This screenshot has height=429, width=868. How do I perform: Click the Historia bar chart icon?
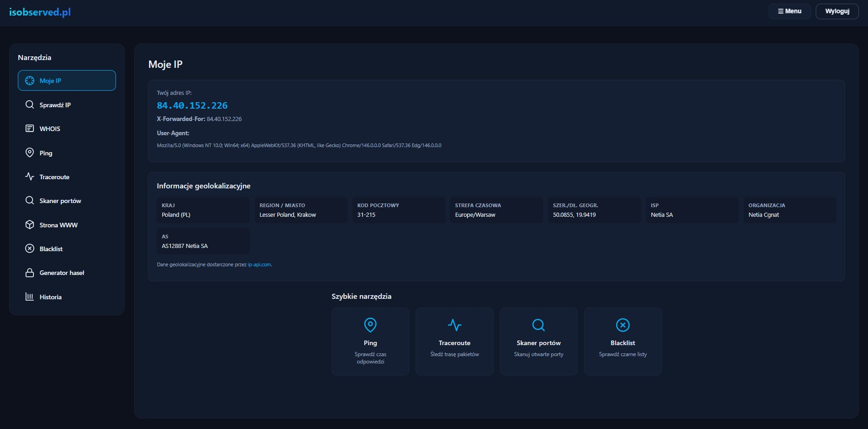30,297
